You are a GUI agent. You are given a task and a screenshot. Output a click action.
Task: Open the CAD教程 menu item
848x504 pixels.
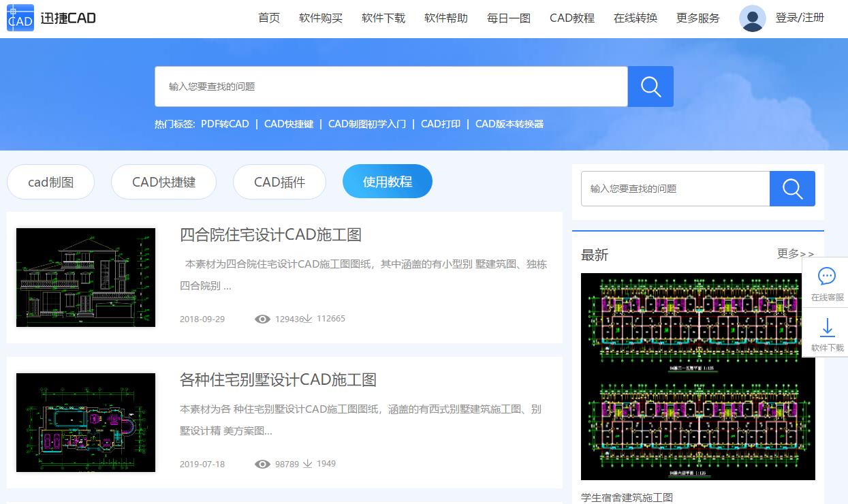(x=571, y=18)
